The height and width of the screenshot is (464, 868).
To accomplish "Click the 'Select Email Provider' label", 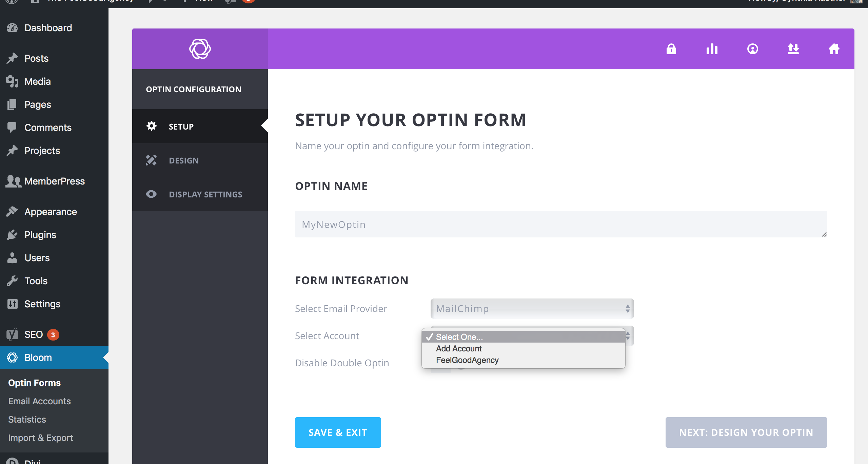I will click(x=341, y=309).
